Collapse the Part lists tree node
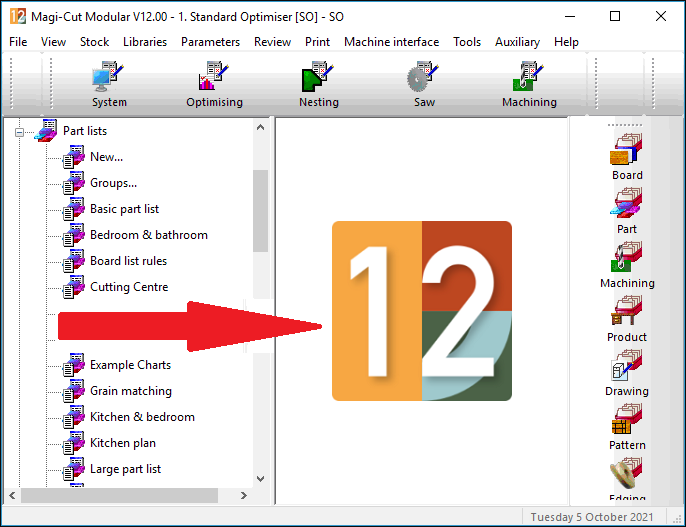Image resolution: width=686 pixels, height=527 pixels. tap(19, 132)
